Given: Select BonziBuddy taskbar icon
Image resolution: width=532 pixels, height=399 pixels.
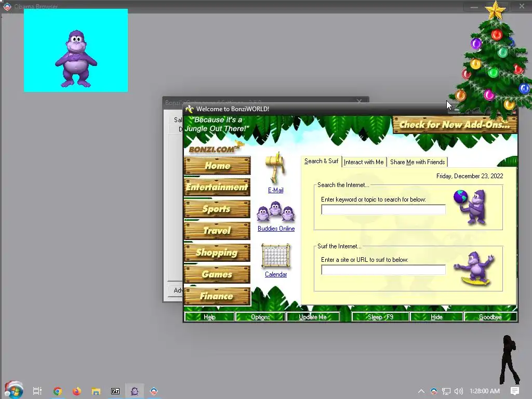Looking at the screenshot, I should [x=135, y=391].
